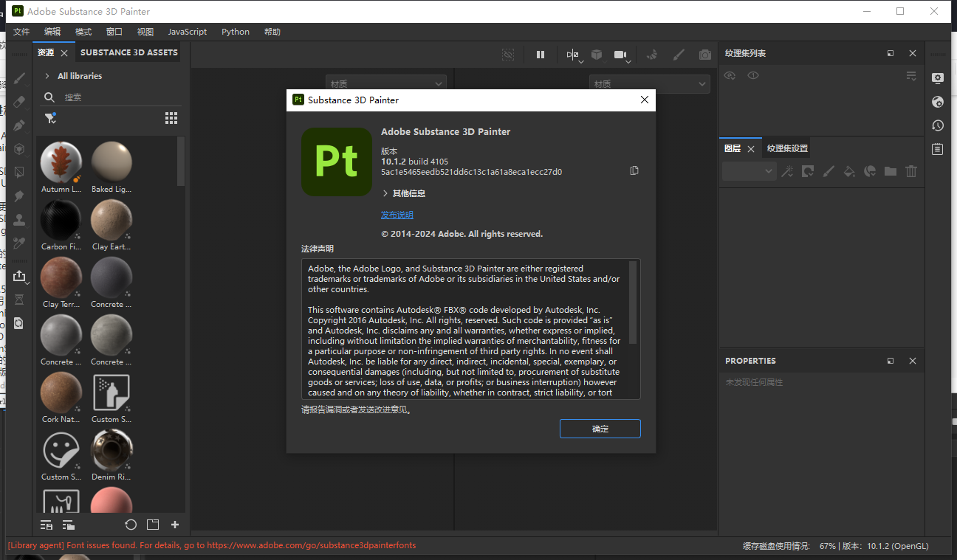This screenshot has width=957, height=560.
Task: Open the 帮助 menu
Action: (x=272, y=32)
